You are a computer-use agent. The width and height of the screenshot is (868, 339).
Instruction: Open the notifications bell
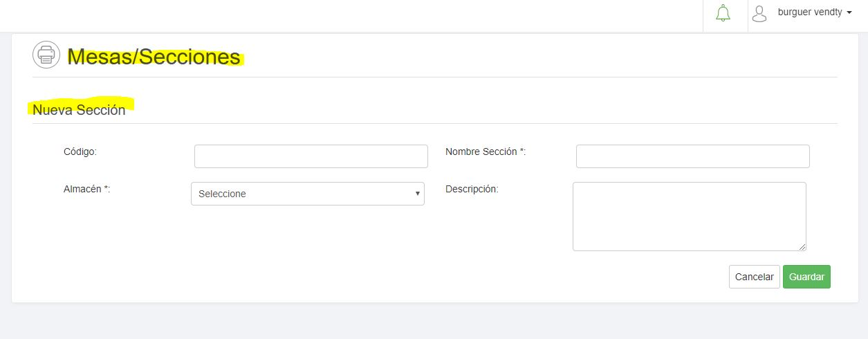point(723,13)
